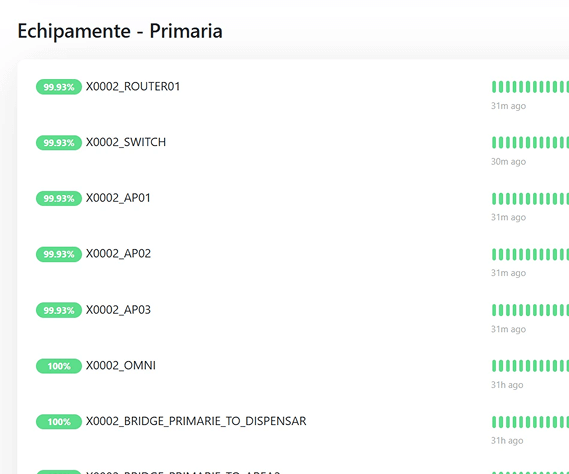The width and height of the screenshot is (569, 474).
Task: Click the heartbeat bar for X0002_OMNI
Action: click(530, 366)
